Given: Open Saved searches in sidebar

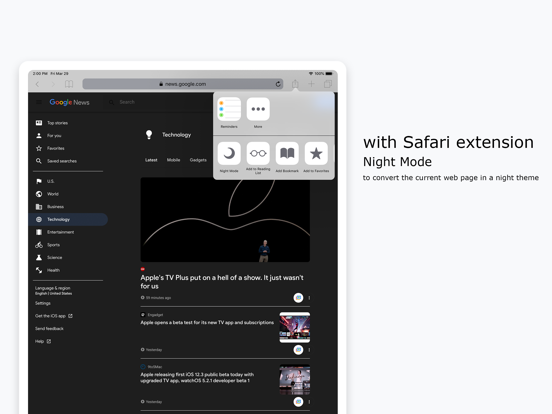Looking at the screenshot, I should 56,161.
